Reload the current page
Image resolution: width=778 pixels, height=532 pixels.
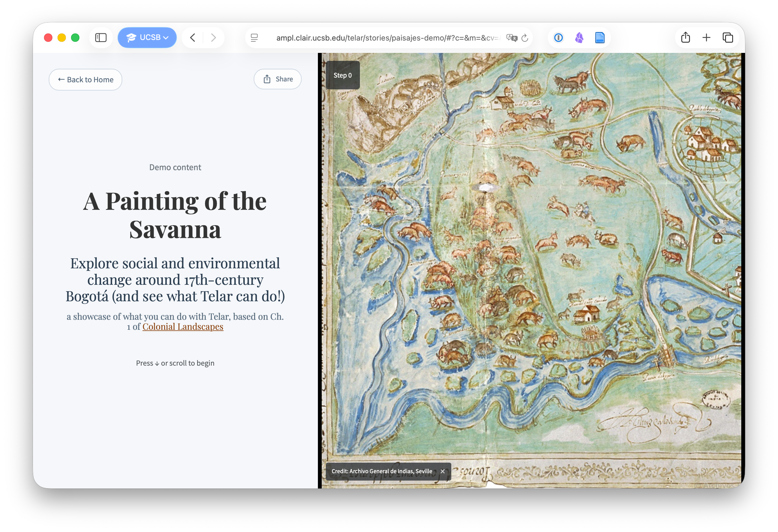(525, 38)
